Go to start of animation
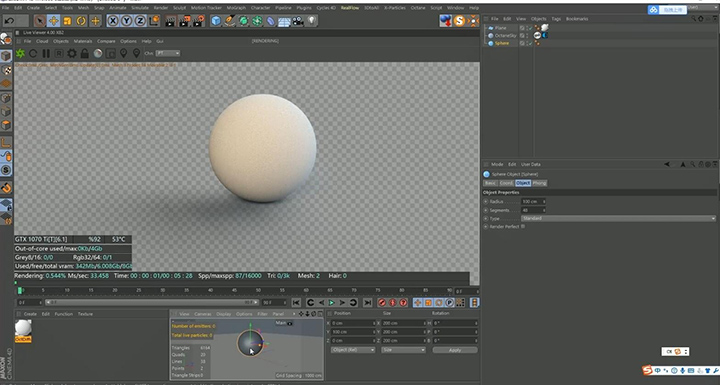The image size is (720, 385). tap(296, 302)
